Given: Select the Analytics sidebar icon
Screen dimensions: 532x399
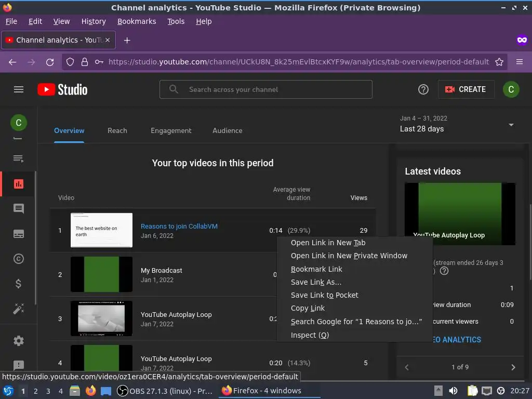Looking at the screenshot, I should point(19,184).
